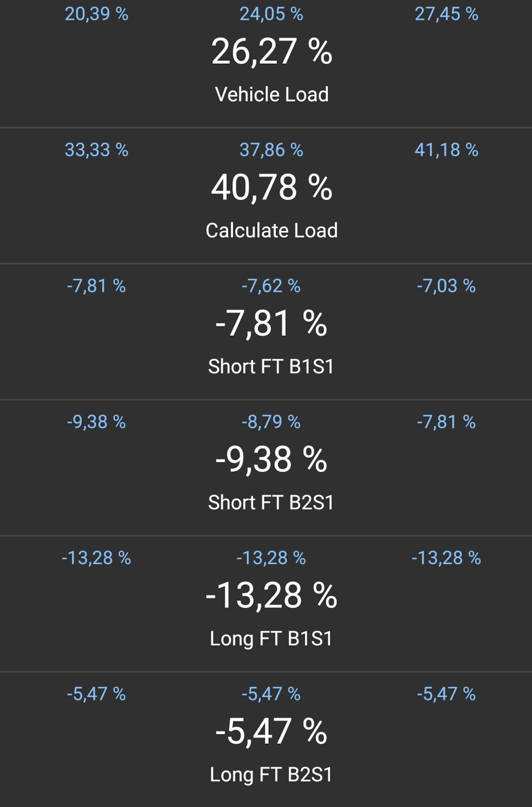Tap the Vehicle Load label

pos(272,94)
